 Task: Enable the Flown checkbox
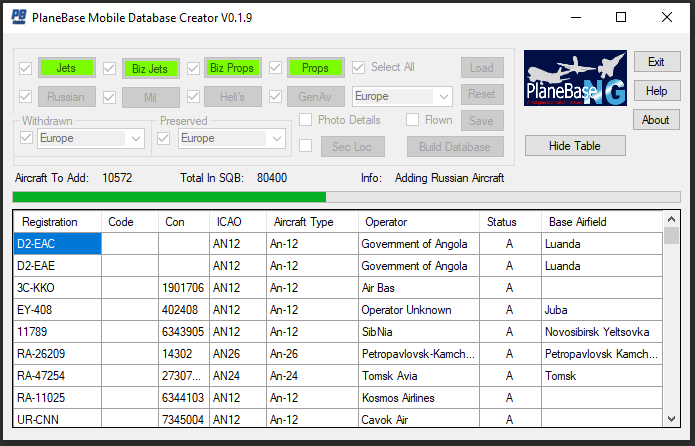click(x=413, y=120)
